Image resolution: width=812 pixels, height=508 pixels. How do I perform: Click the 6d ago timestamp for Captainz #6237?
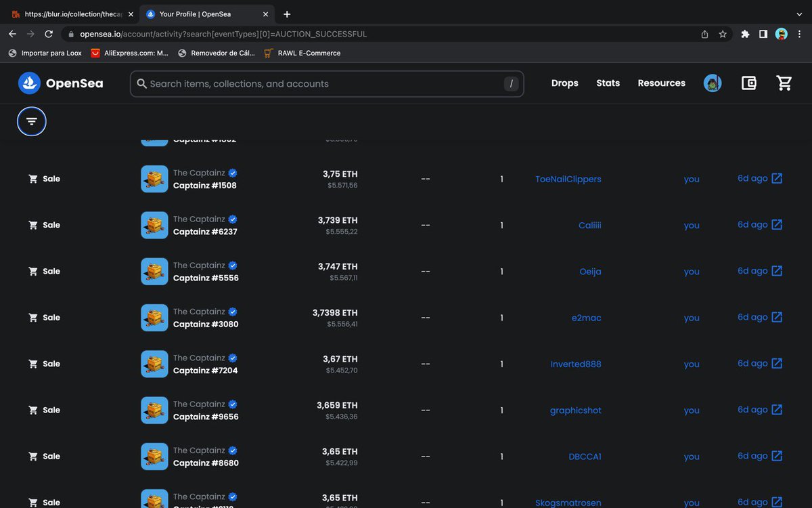pyautogui.click(x=752, y=224)
